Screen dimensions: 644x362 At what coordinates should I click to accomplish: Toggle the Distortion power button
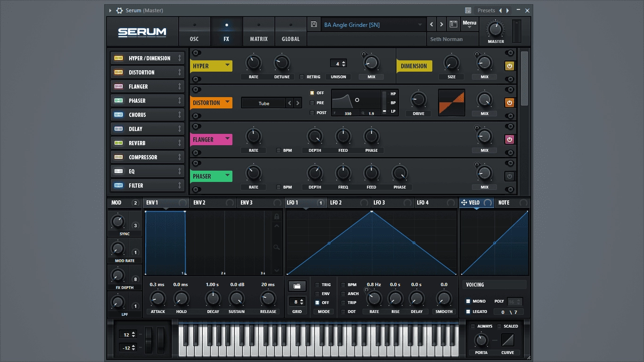[509, 103]
